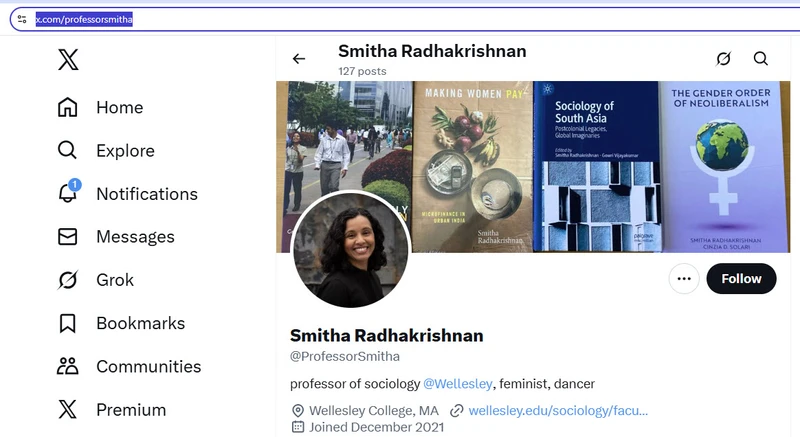Click the Grok icon in the profile header
Viewport: 800px width, 437px height.
click(x=723, y=59)
